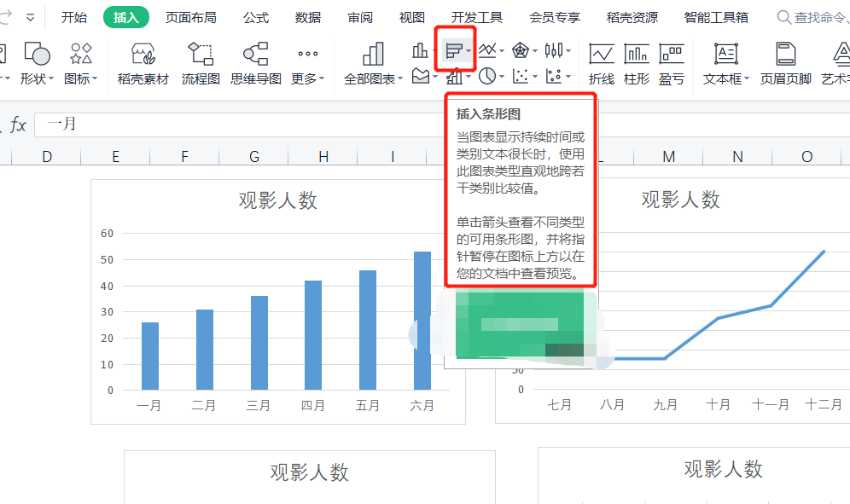This screenshot has height=504, width=850.
Task: Expand the scatter chart type dropdown
Action: click(x=534, y=77)
